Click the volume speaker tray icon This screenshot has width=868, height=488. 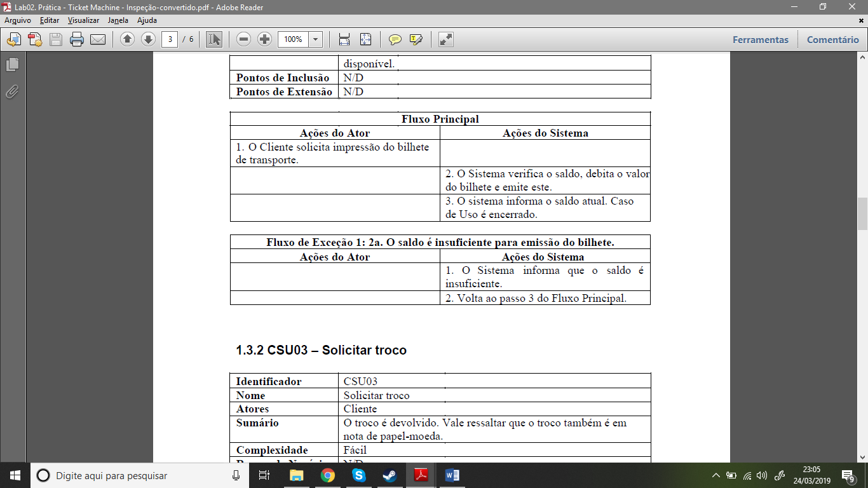pyautogui.click(x=763, y=475)
